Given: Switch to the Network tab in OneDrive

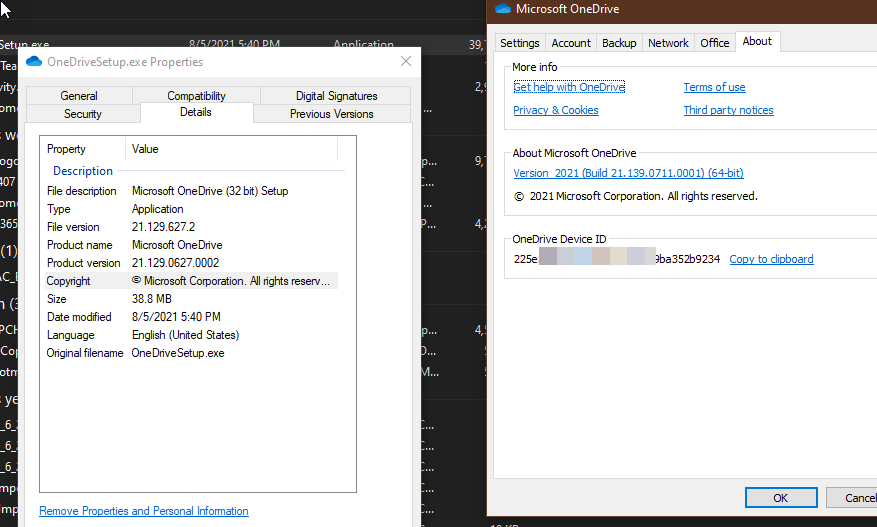Looking at the screenshot, I should coord(668,43).
